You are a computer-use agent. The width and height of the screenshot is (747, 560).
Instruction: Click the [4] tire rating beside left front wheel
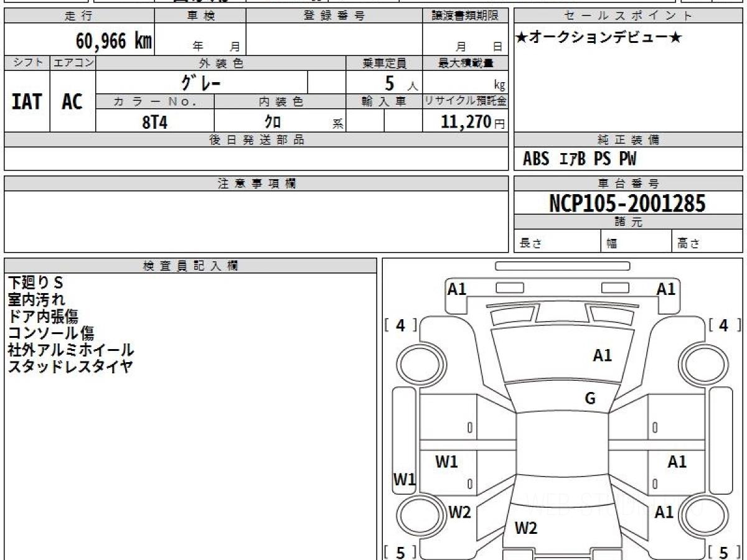[x=400, y=325]
